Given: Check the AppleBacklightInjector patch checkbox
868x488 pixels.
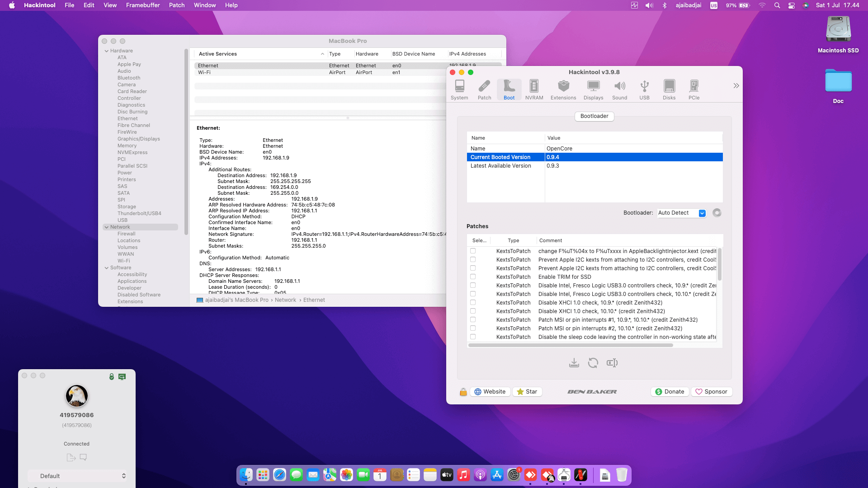Looking at the screenshot, I should click(473, 251).
